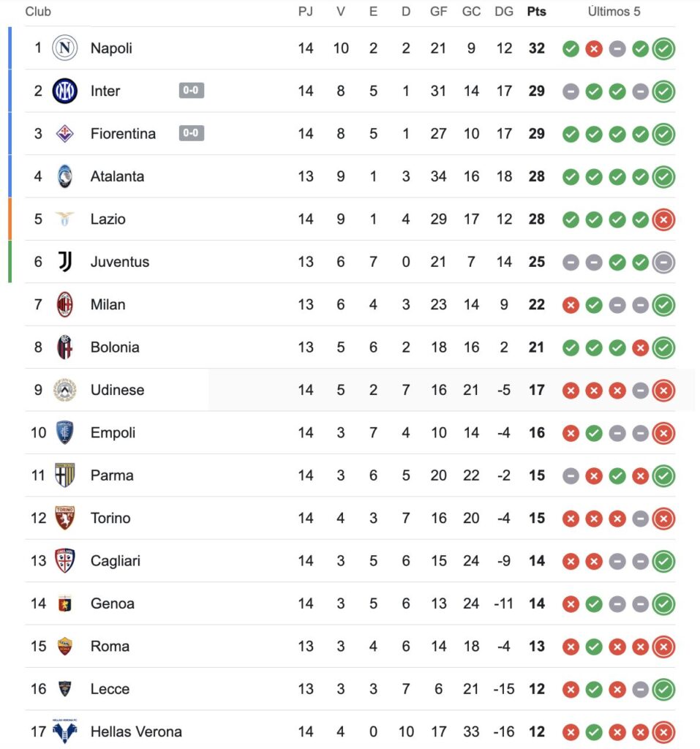This screenshot has height=749, width=700.
Task: Click the Hellas Verona logo
Action: click(x=64, y=731)
